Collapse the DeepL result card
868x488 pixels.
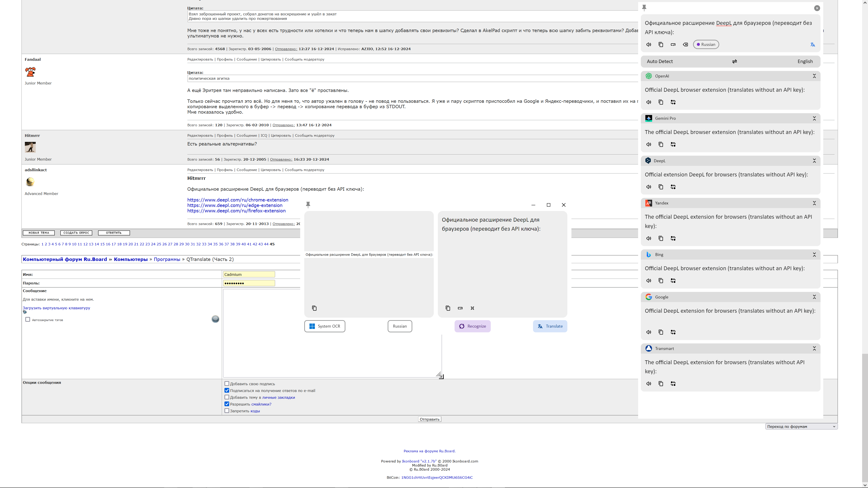814,161
